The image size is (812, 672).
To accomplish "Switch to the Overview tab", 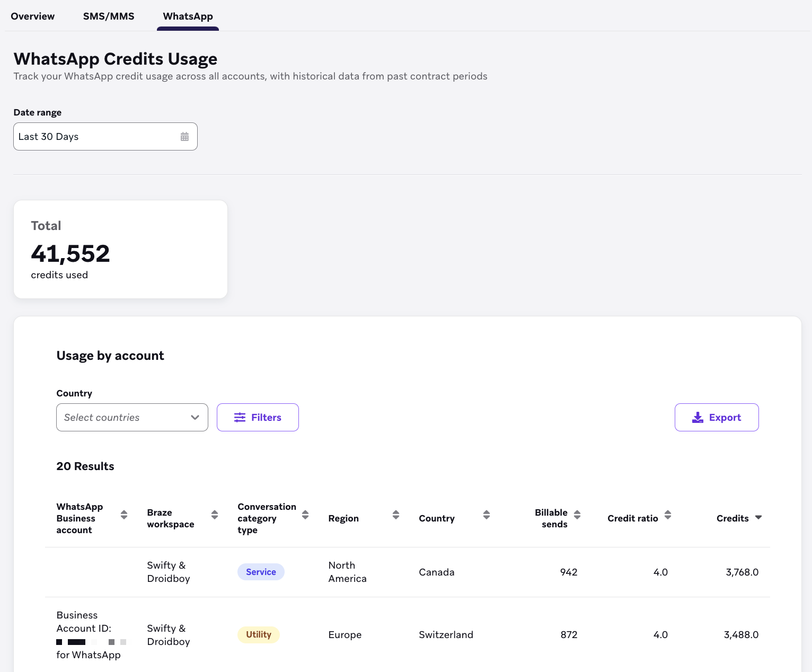I will tap(33, 16).
